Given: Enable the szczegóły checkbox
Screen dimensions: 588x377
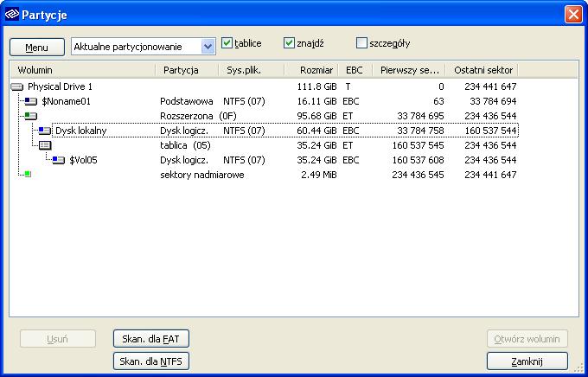Looking at the screenshot, I should coord(361,43).
